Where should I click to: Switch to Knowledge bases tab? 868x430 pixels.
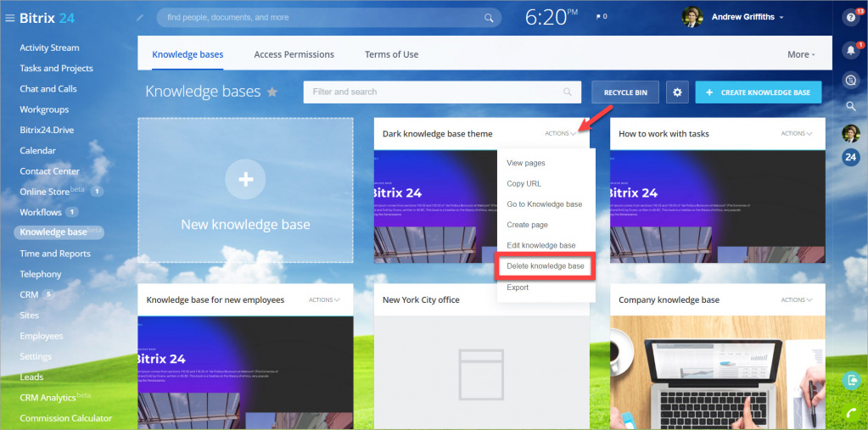188,54
